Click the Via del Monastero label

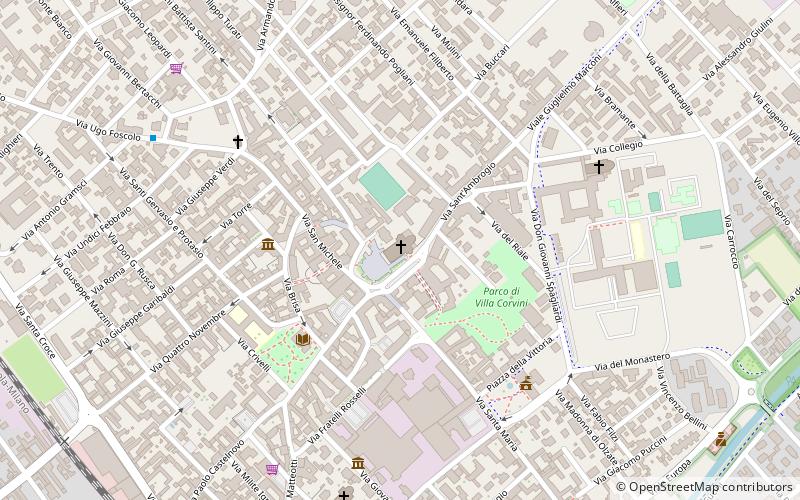pyautogui.click(x=632, y=362)
